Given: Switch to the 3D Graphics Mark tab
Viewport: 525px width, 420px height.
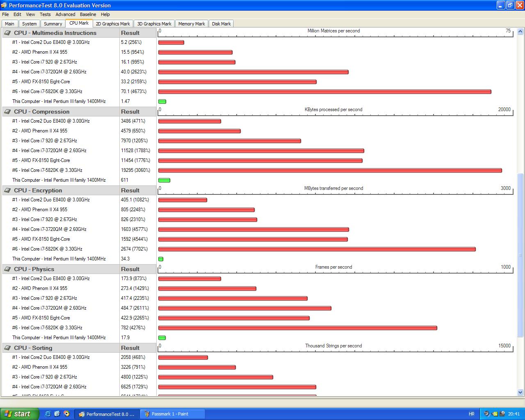Looking at the screenshot, I should pos(154,24).
